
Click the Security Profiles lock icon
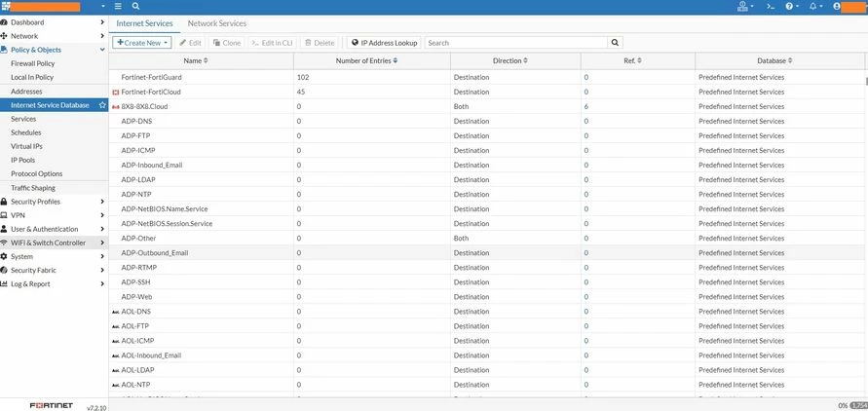tap(5, 202)
